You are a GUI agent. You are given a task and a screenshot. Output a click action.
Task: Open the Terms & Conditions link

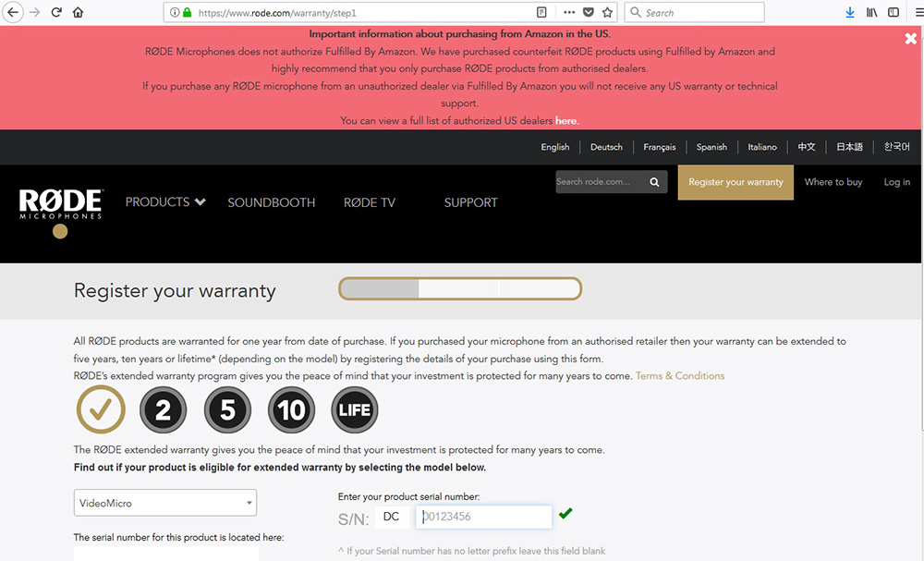click(x=680, y=376)
